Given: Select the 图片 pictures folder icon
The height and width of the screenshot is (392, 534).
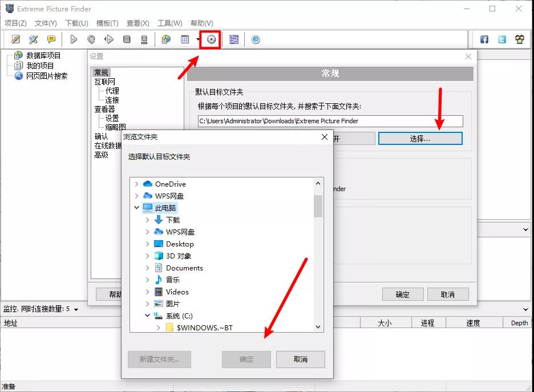Looking at the screenshot, I should pos(159,304).
